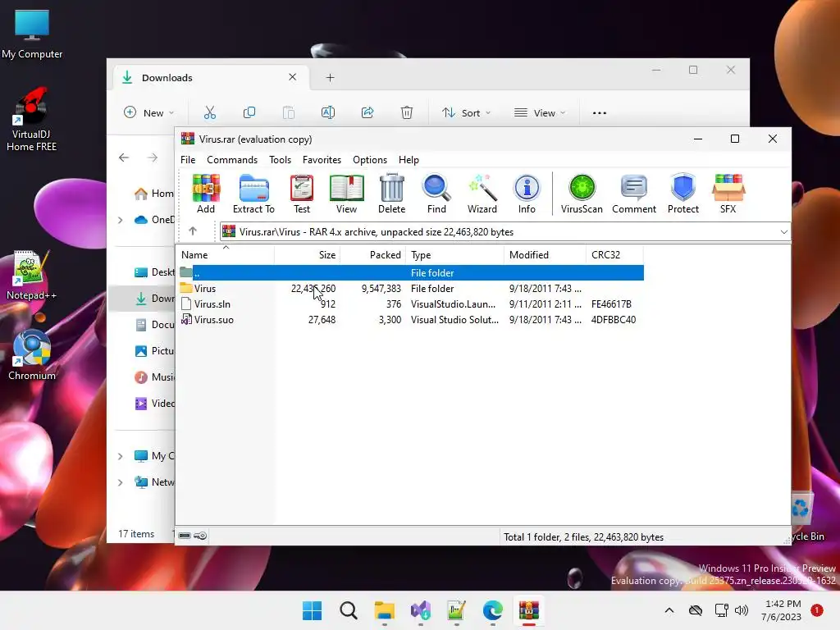Select the Virus folder row

[410, 288]
